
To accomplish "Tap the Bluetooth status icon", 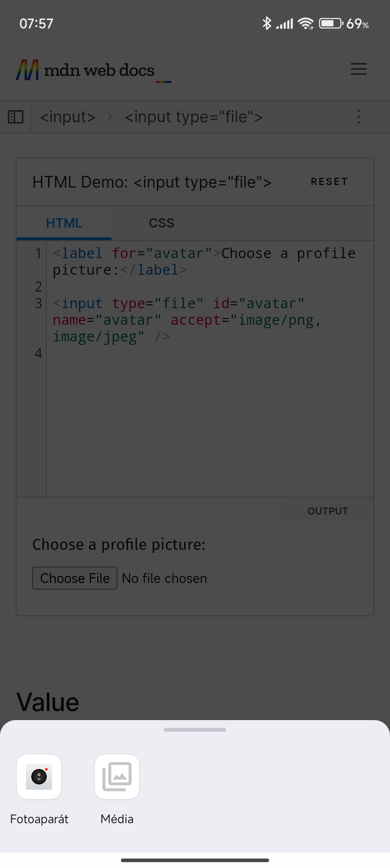I will click(x=267, y=23).
